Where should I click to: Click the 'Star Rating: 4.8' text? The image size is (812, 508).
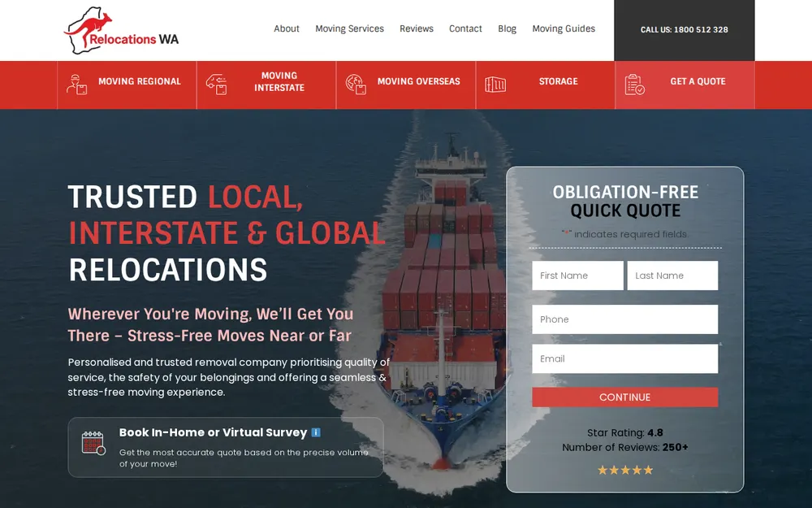[x=625, y=433]
